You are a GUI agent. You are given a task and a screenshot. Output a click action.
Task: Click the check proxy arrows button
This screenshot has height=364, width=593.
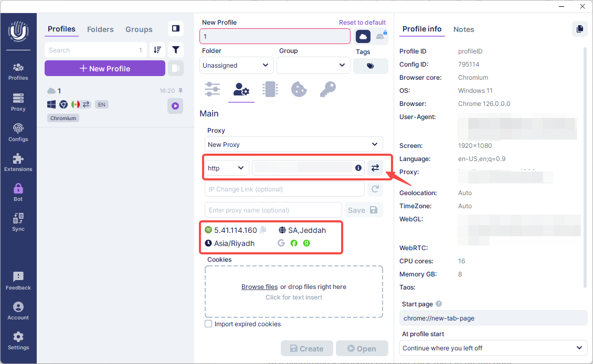click(375, 168)
